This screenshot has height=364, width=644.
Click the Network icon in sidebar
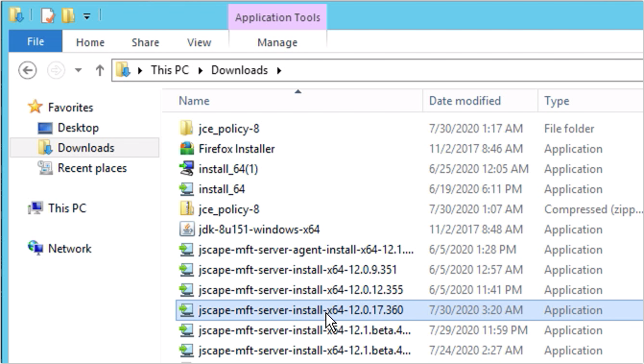point(36,248)
